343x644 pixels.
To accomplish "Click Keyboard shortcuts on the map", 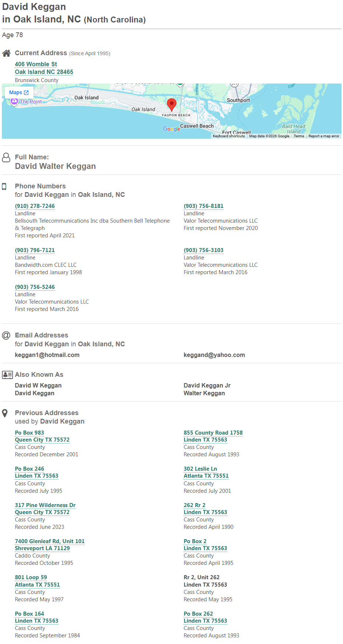I will (229, 136).
